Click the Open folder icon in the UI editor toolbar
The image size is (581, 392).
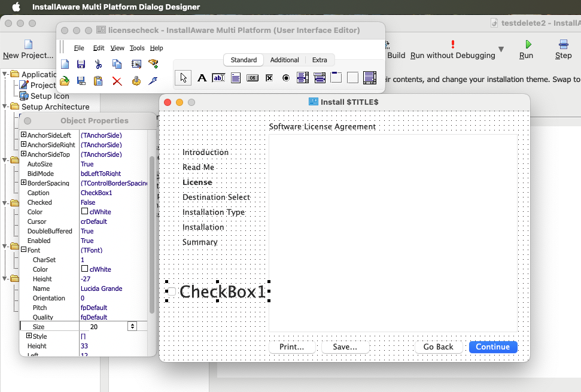65,81
